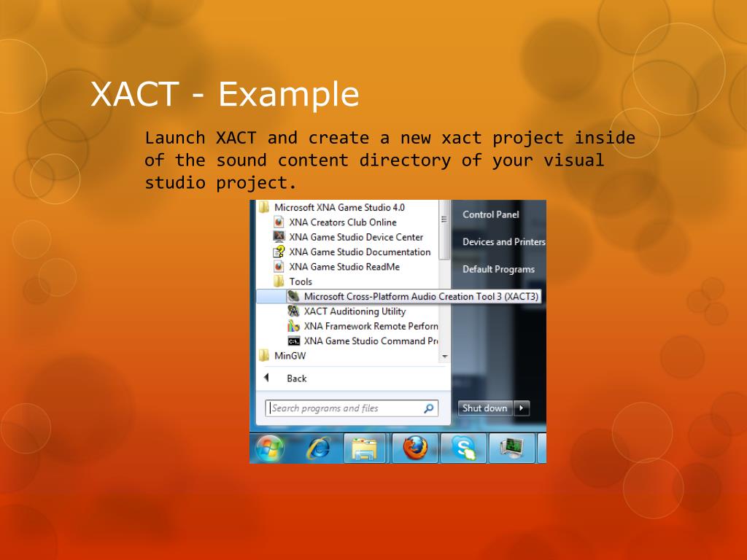The image size is (747, 560).
Task: Open XACT Auditioning Utility entry
Action: click(x=355, y=311)
